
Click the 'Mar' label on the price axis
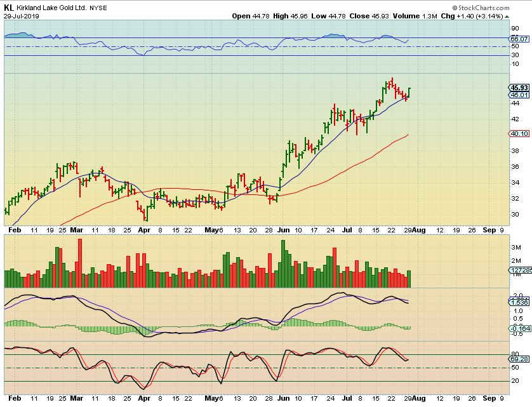(77, 230)
